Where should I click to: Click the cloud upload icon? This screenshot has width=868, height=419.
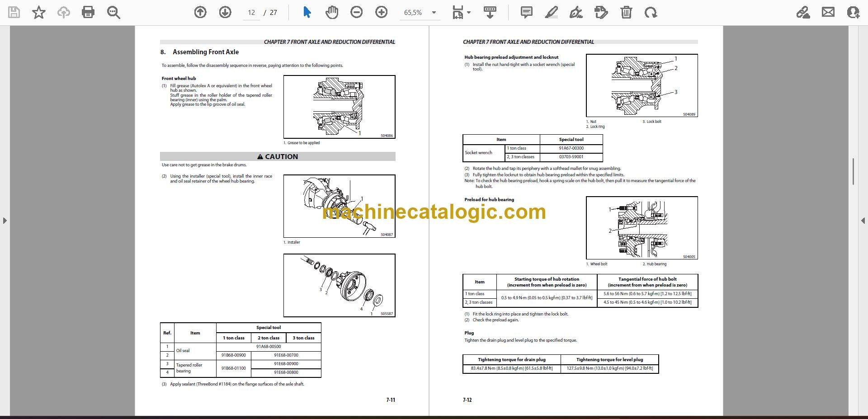[63, 12]
